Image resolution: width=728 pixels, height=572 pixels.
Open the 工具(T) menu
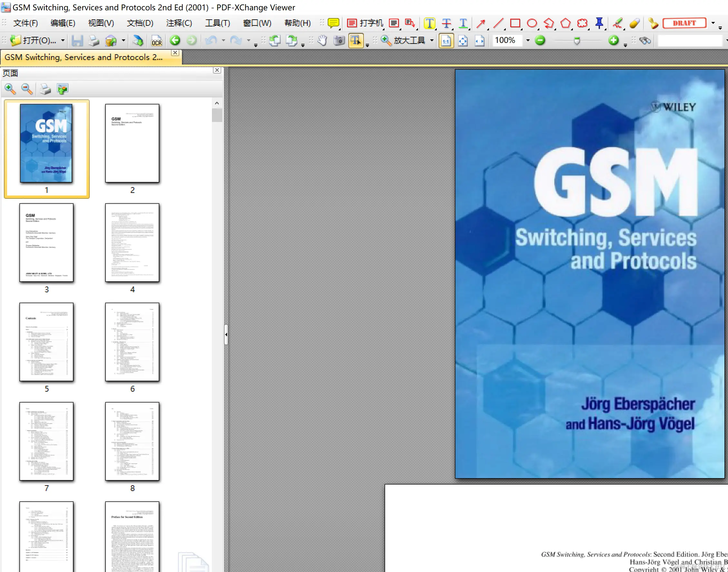coord(218,23)
